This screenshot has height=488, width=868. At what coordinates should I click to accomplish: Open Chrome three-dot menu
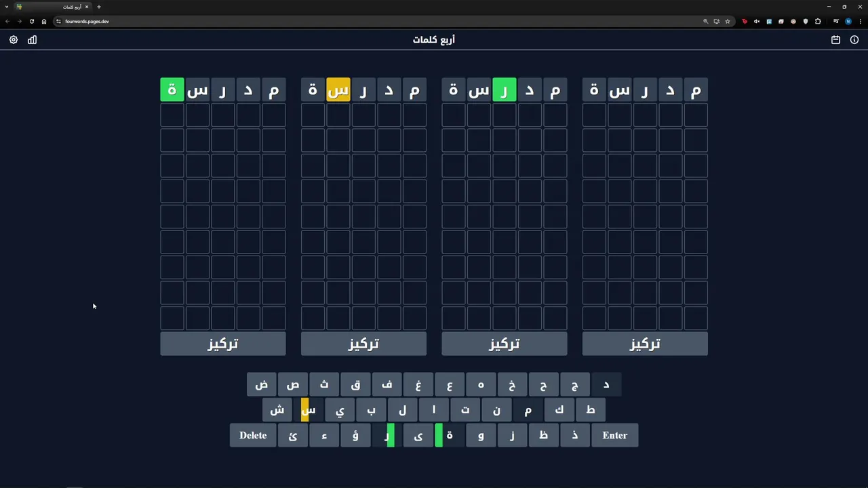(861, 21)
